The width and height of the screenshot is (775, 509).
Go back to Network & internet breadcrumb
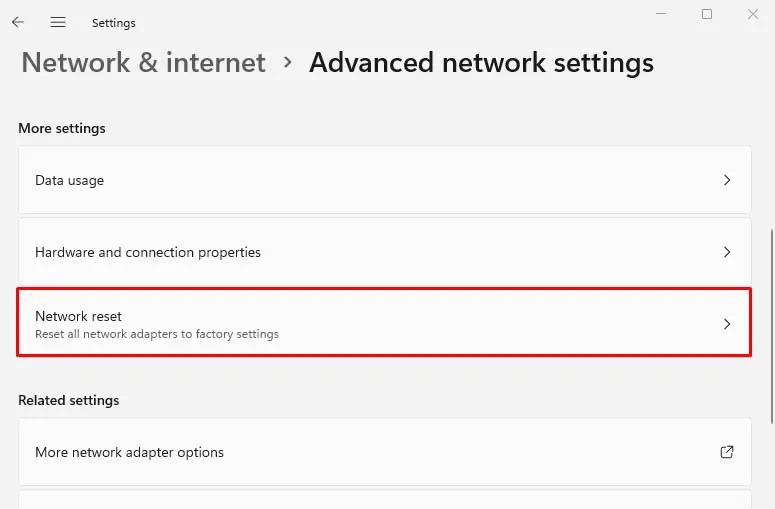tap(143, 63)
